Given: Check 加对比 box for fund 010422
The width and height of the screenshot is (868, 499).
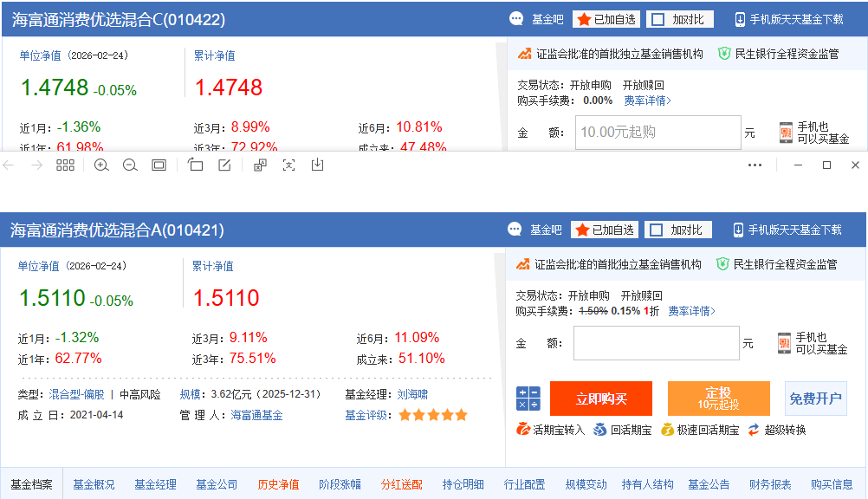Looking at the screenshot, I should click(x=658, y=19).
